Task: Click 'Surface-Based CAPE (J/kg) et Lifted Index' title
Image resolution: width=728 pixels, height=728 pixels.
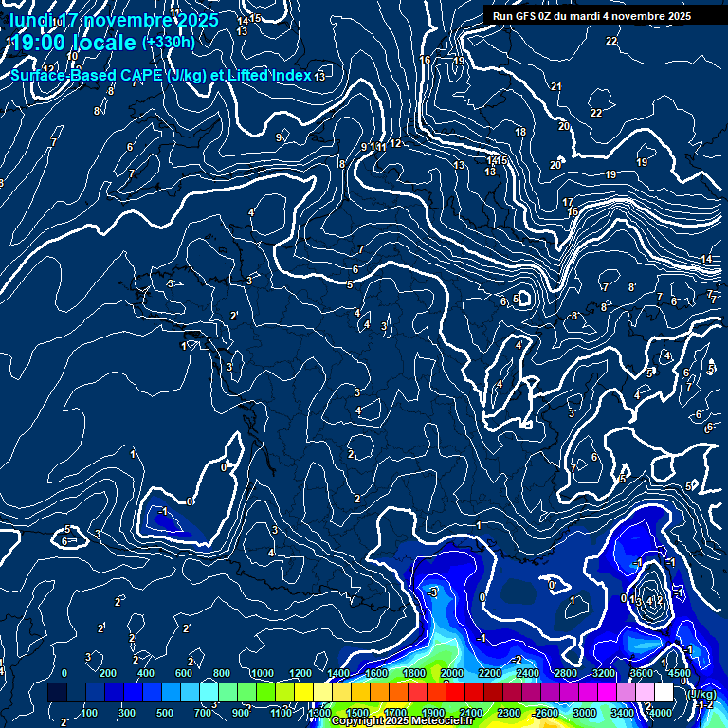Action: (x=160, y=75)
